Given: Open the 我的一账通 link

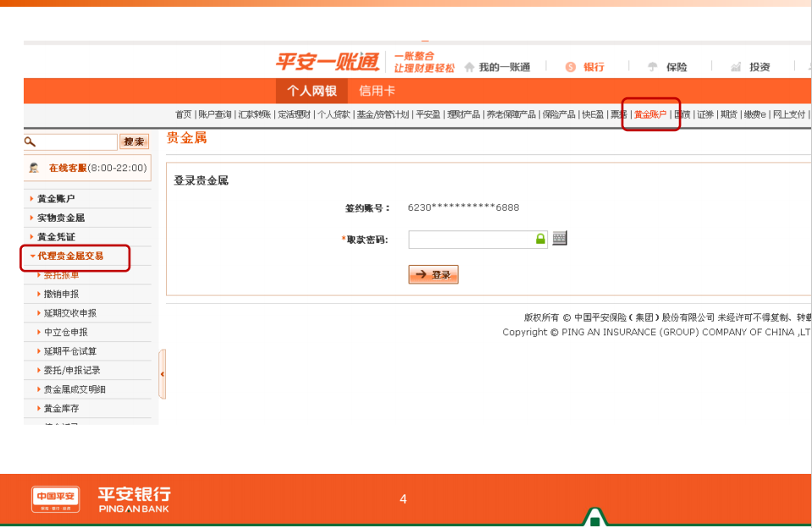Looking at the screenshot, I should coord(505,67).
